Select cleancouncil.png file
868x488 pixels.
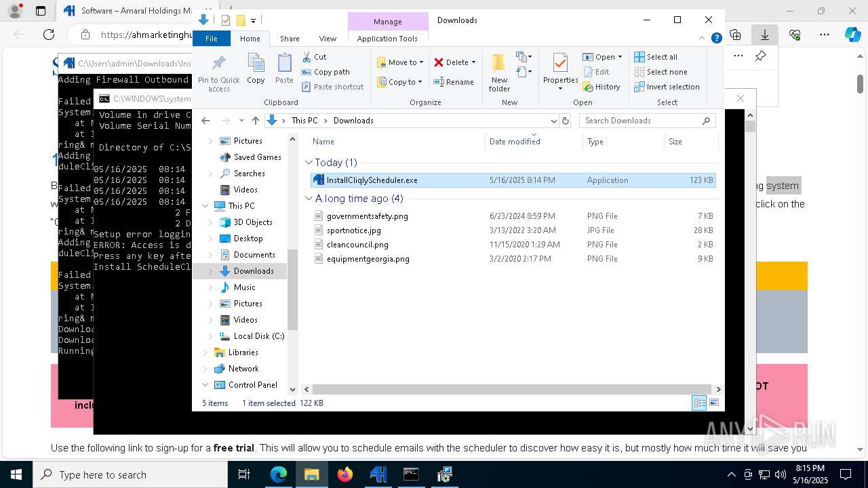pyautogui.click(x=513, y=245)
